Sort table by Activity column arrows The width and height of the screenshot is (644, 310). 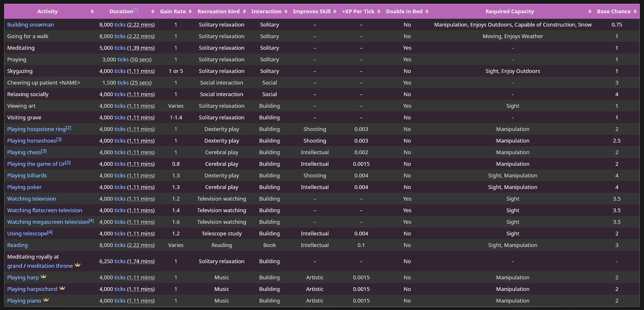pos(92,12)
